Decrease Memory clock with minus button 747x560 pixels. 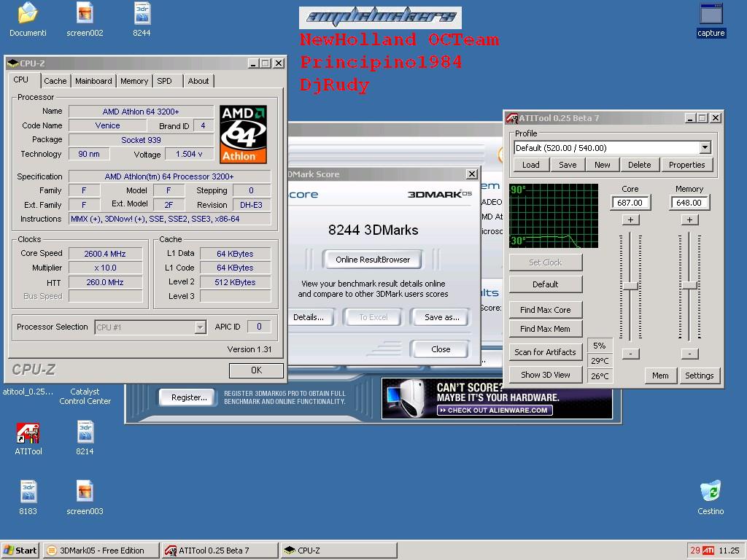pyautogui.click(x=689, y=354)
